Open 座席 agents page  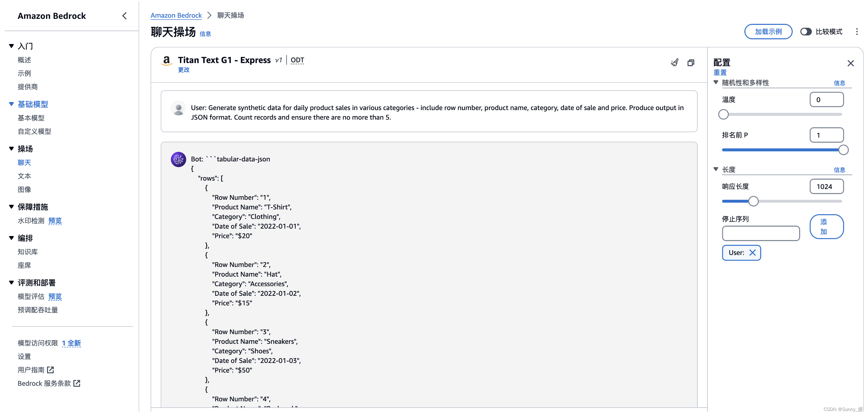coord(24,266)
